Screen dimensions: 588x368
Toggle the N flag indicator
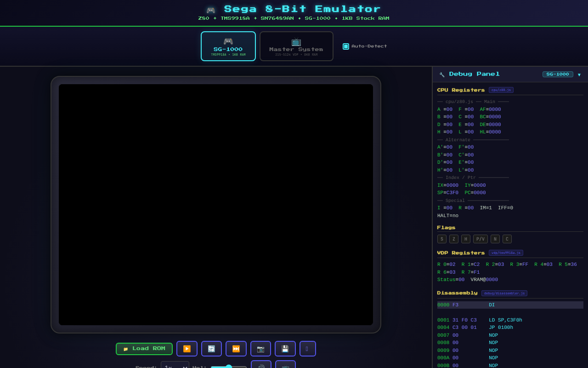coord(495,239)
